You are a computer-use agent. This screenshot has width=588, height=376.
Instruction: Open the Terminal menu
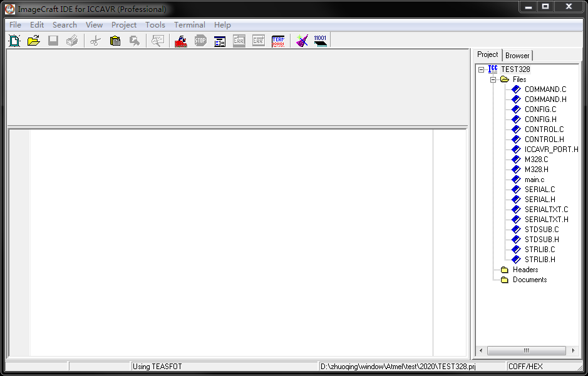point(189,24)
